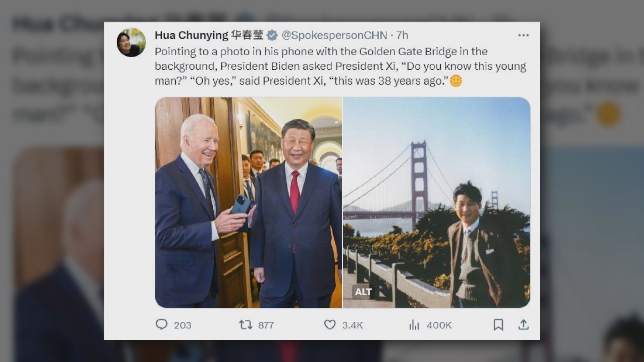Click the 3.4K likes count
This screenshot has height=362, width=644.
[353, 325]
